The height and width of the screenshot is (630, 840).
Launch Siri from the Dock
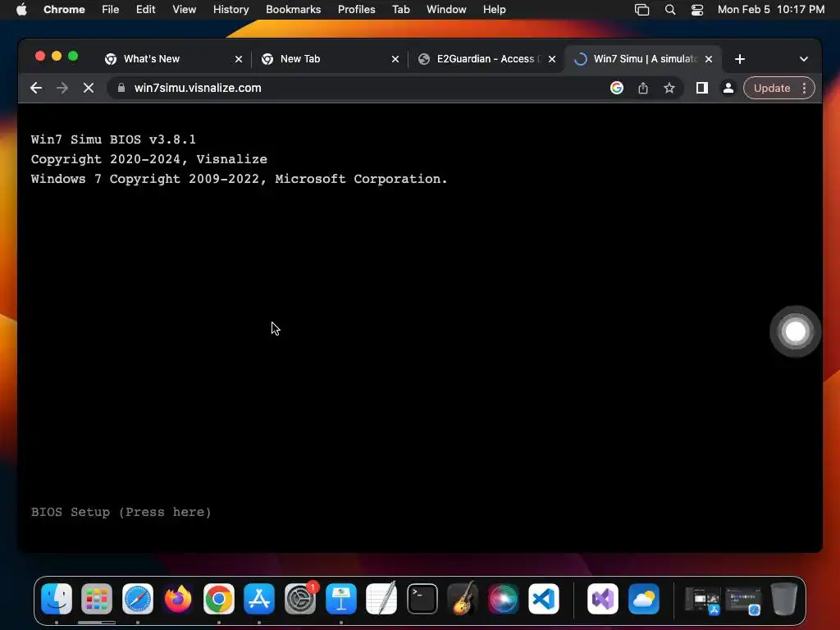503,598
